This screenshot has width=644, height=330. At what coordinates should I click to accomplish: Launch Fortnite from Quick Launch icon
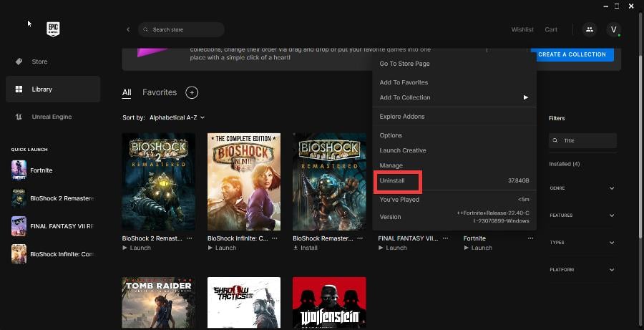(19, 170)
